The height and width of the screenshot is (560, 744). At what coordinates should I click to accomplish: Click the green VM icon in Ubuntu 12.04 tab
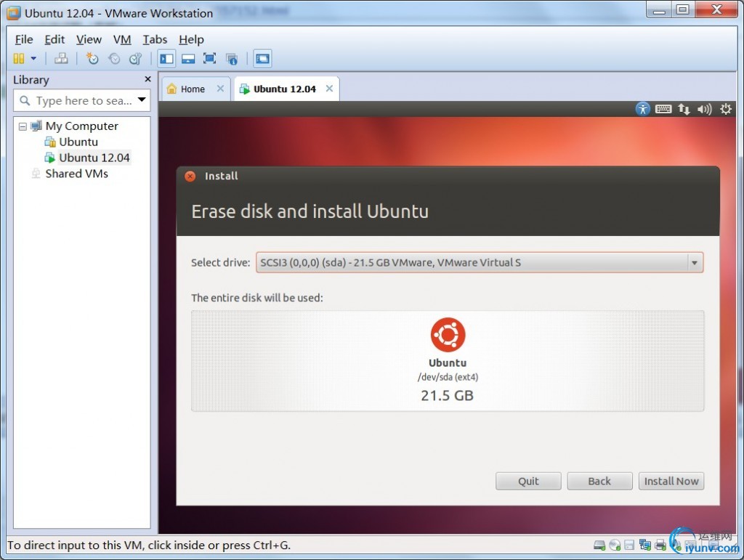coord(244,89)
